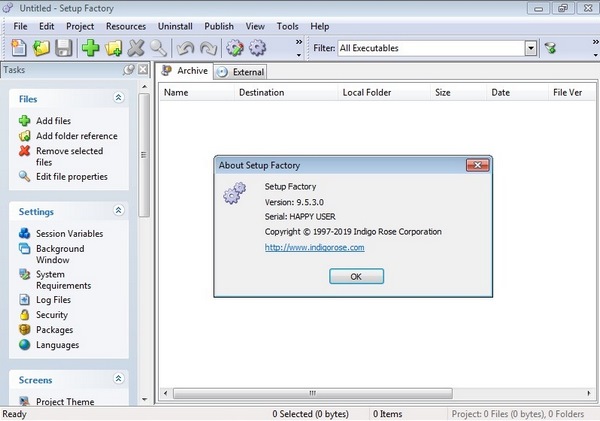Viewport: 600px width, 421px height.
Task: Switch to the Archive tab
Action: click(184, 71)
